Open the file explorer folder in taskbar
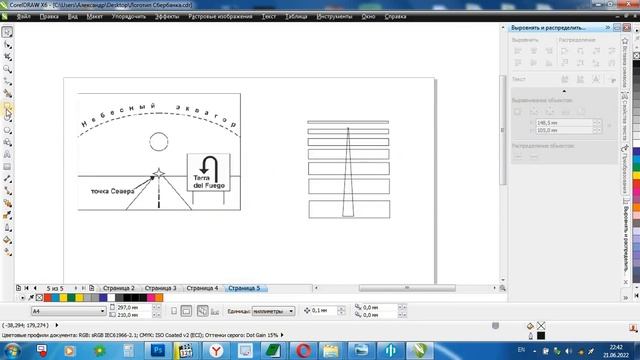 pos(331,351)
